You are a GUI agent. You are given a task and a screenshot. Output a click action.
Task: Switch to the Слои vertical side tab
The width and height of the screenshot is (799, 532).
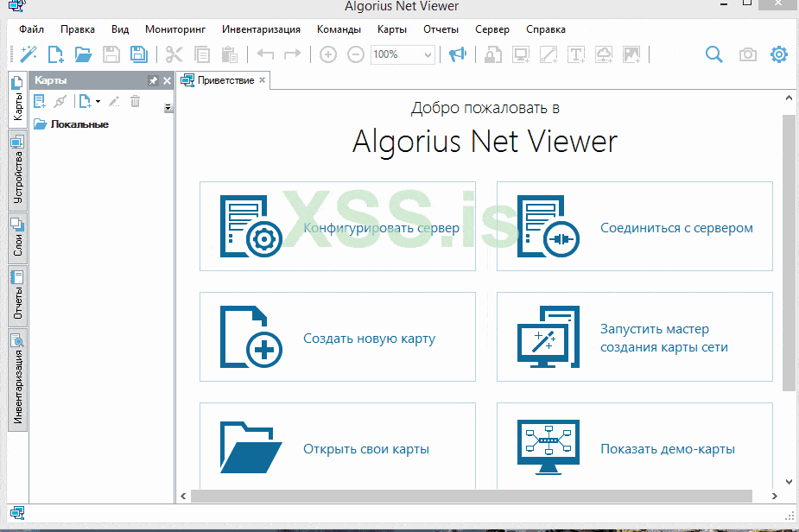point(18,238)
